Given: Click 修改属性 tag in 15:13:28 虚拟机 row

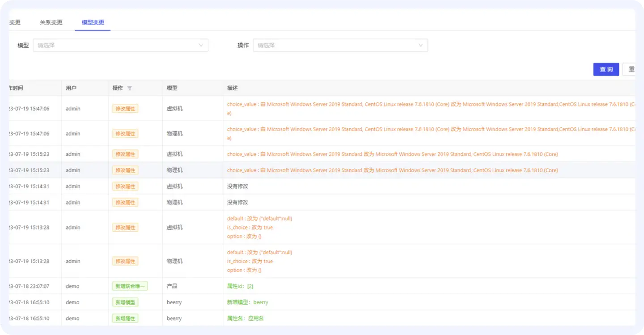Looking at the screenshot, I should click(x=125, y=228).
